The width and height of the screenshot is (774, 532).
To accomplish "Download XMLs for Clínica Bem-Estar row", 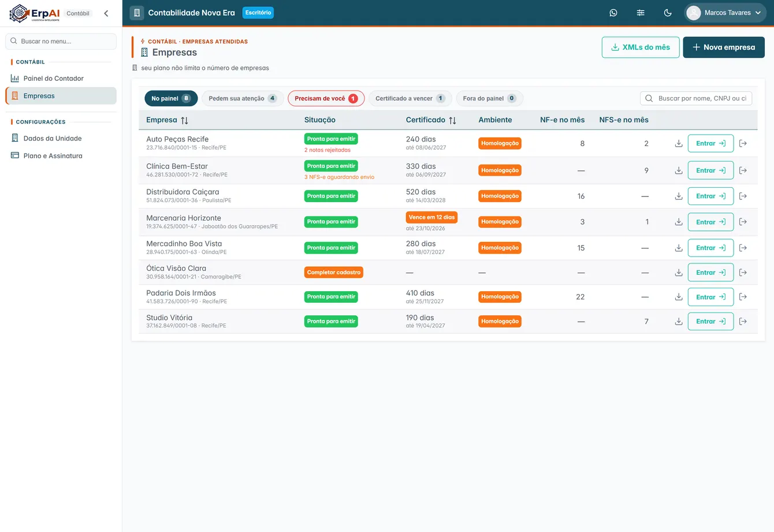I will pos(679,170).
